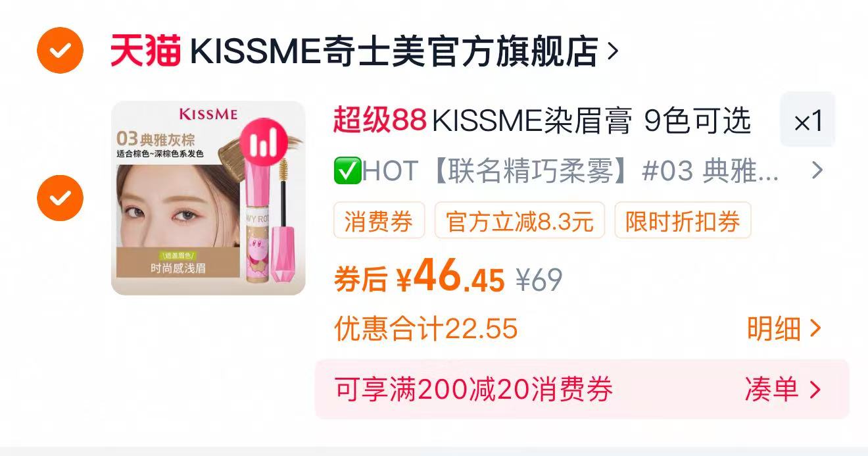Expand the store chevron arrow
868x456 pixels.
pyautogui.click(x=613, y=51)
